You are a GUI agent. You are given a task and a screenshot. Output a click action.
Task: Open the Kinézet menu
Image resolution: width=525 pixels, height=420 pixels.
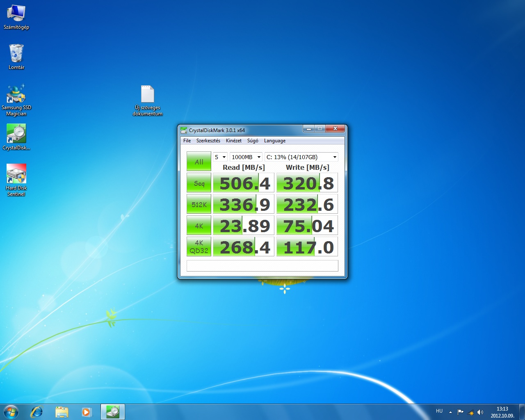click(x=234, y=141)
